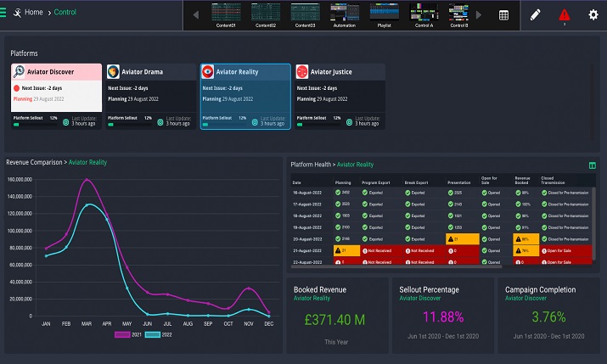Open the settings gear icon
This screenshot has height=364, width=607.
(x=593, y=15)
